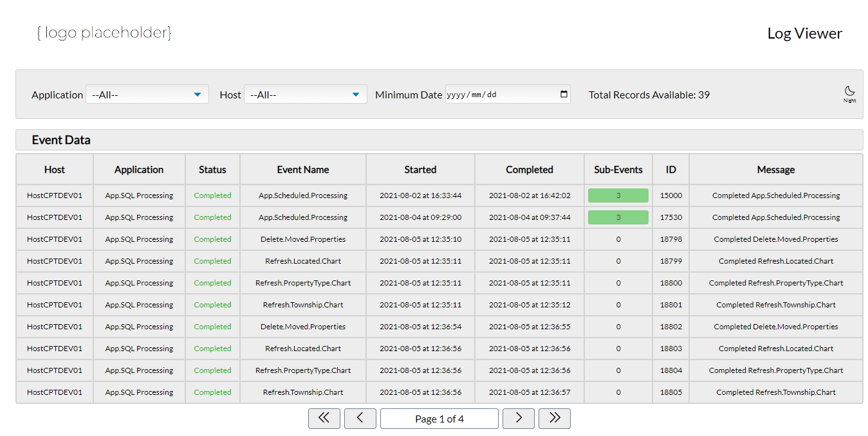Image resolution: width=868 pixels, height=436 pixels.
Task: Click message in row ID 18805
Action: pos(776,392)
